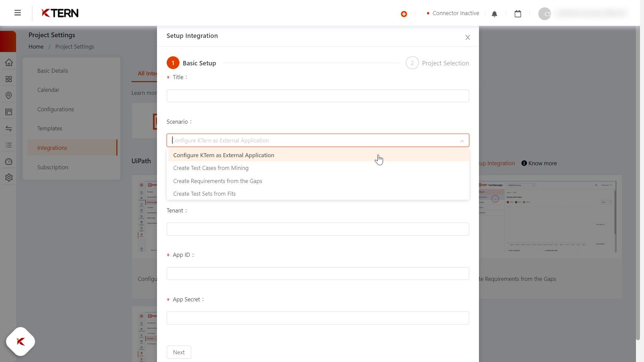Open the hamburger navigation menu
The image size is (644, 362).
[x=18, y=13]
